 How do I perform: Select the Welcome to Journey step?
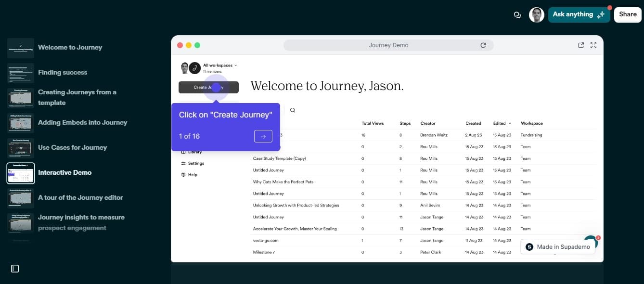(x=70, y=47)
